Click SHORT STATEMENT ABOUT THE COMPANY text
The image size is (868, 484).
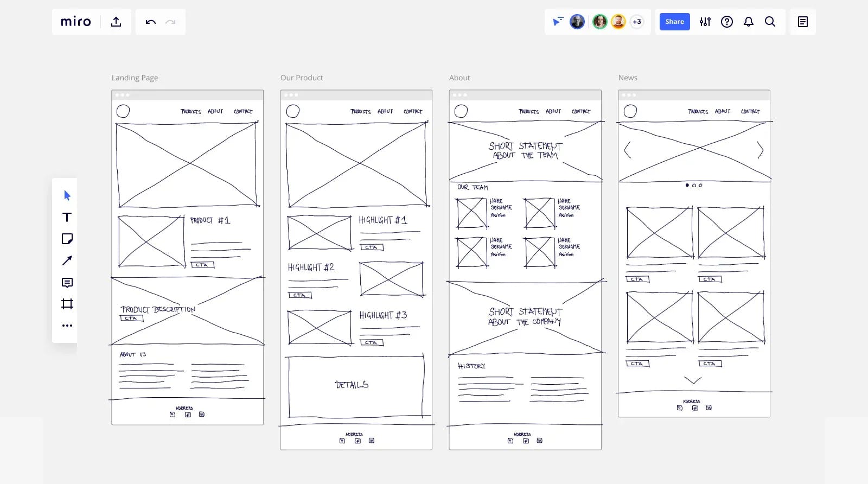click(525, 316)
